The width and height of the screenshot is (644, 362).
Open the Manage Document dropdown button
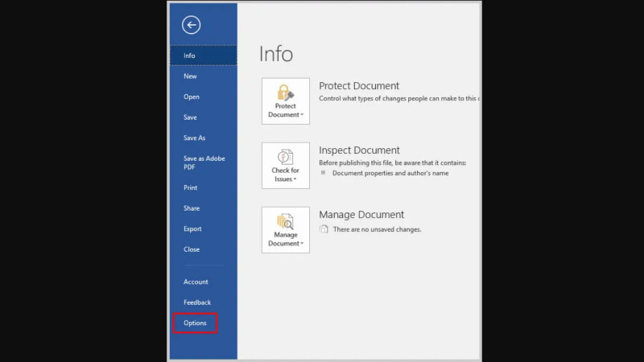coord(285,230)
